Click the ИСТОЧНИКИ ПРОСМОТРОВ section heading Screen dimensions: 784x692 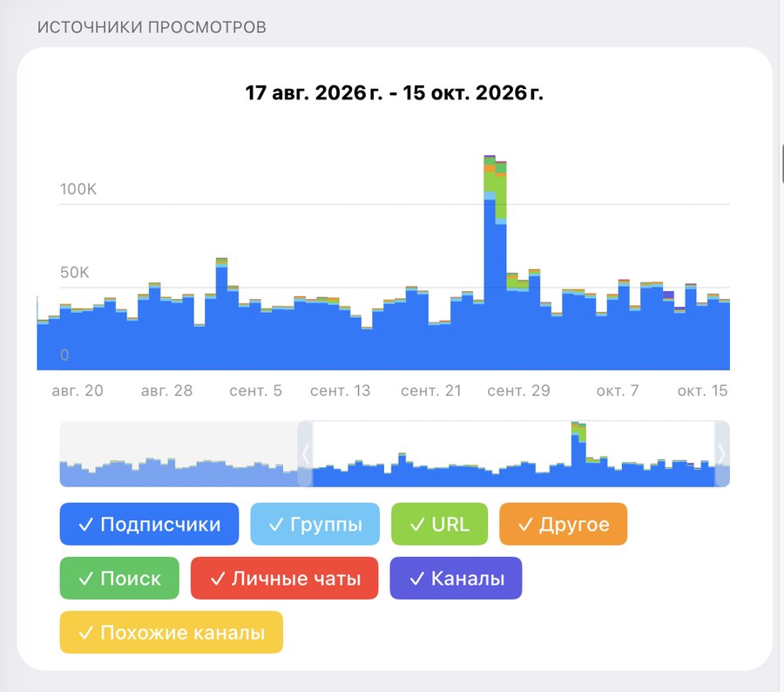click(152, 27)
